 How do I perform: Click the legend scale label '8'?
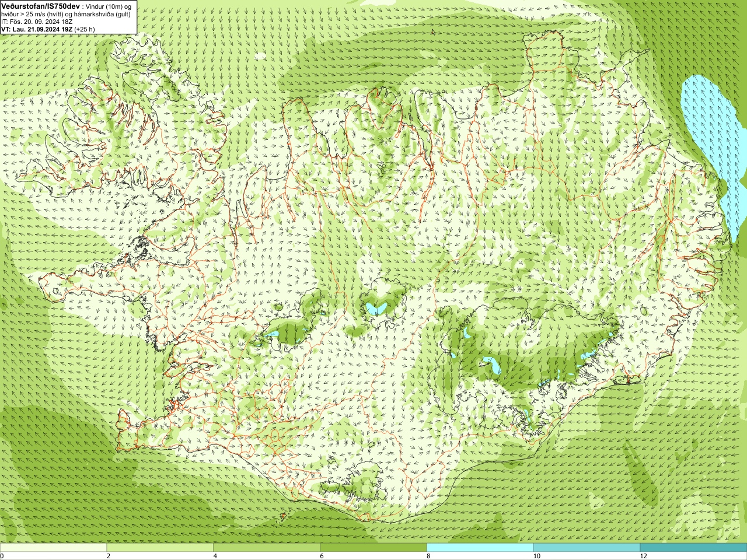point(428,556)
